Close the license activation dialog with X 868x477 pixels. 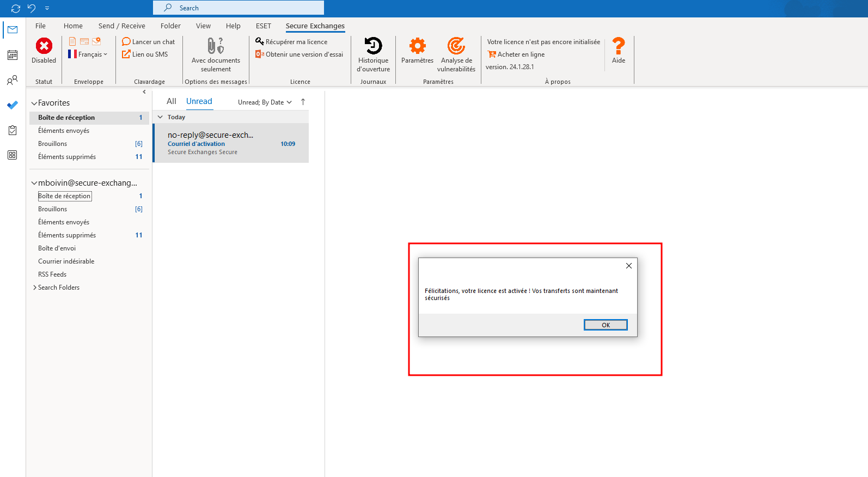(629, 266)
